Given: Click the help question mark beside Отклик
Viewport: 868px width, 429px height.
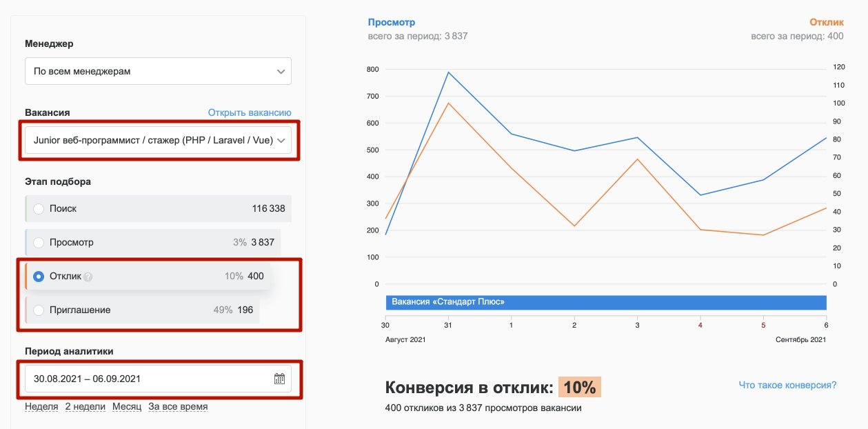Looking at the screenshot, I should (x=88, y=277).
